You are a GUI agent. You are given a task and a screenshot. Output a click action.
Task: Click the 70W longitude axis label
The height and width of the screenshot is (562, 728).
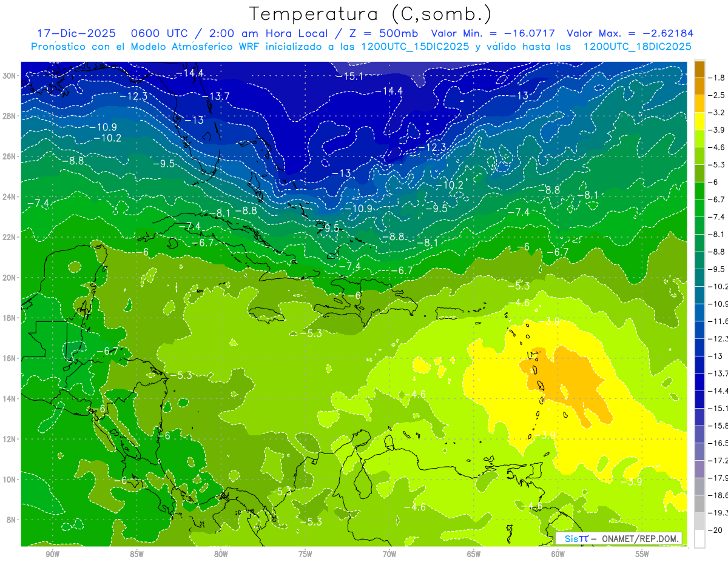click(x=389, y=554)
